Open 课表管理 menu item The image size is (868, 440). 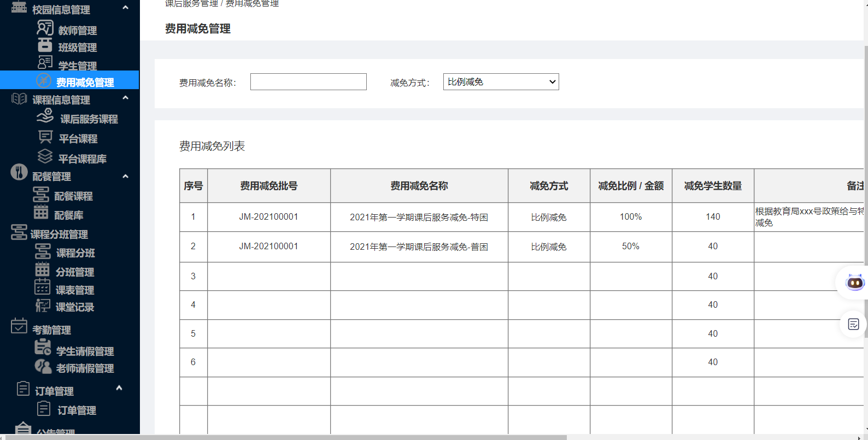click(x=75, y=290)
